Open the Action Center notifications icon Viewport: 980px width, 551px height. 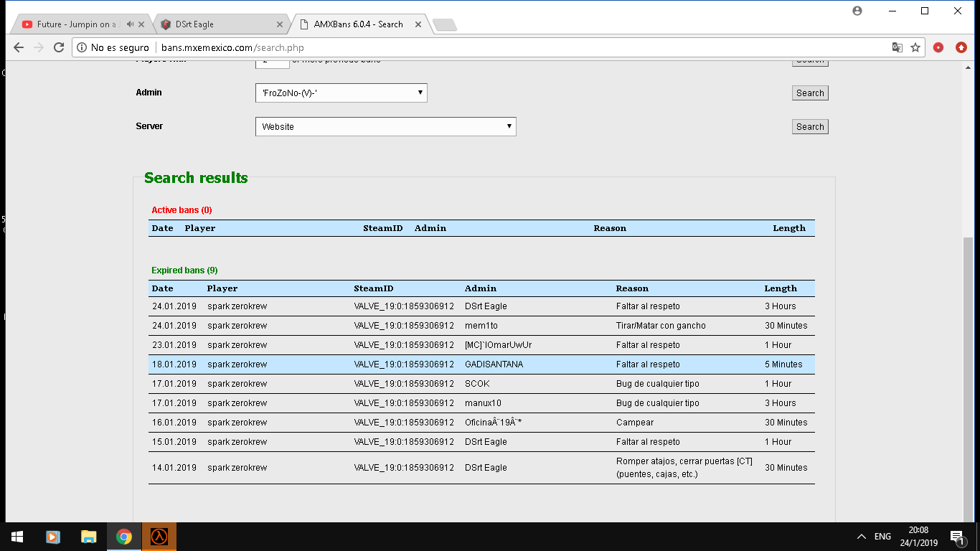(957, 537)
